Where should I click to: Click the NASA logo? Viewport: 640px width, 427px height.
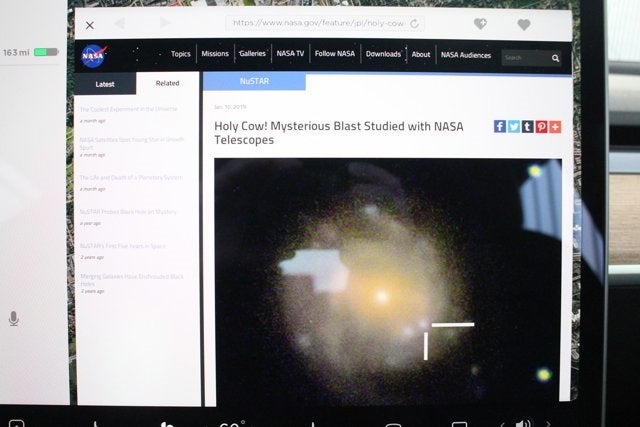[93, 58]
